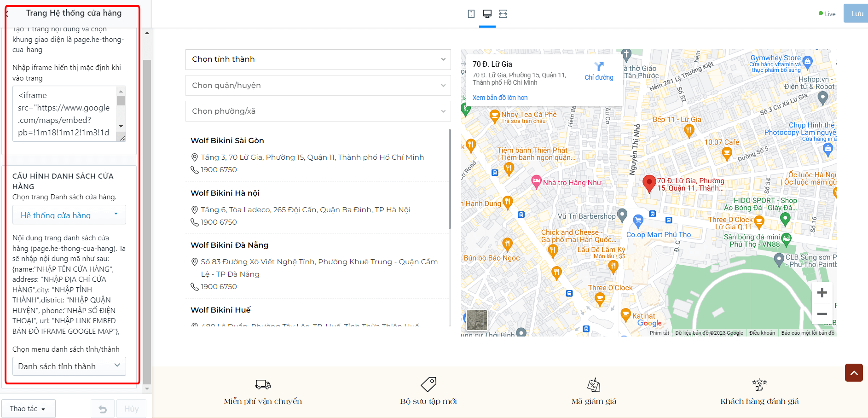Select the Wolf Bikini Hà nội store title
This screenshot has height=418, width=868.
(225, 193)
